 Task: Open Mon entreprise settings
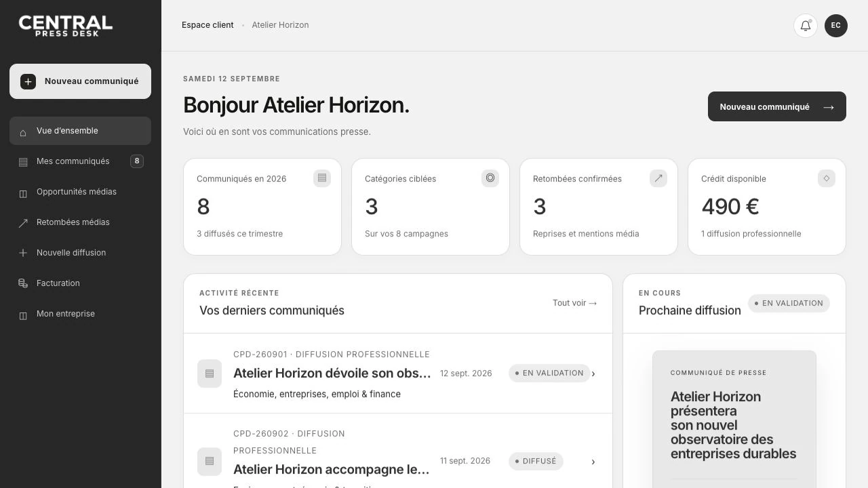click(x=80, y=314)
